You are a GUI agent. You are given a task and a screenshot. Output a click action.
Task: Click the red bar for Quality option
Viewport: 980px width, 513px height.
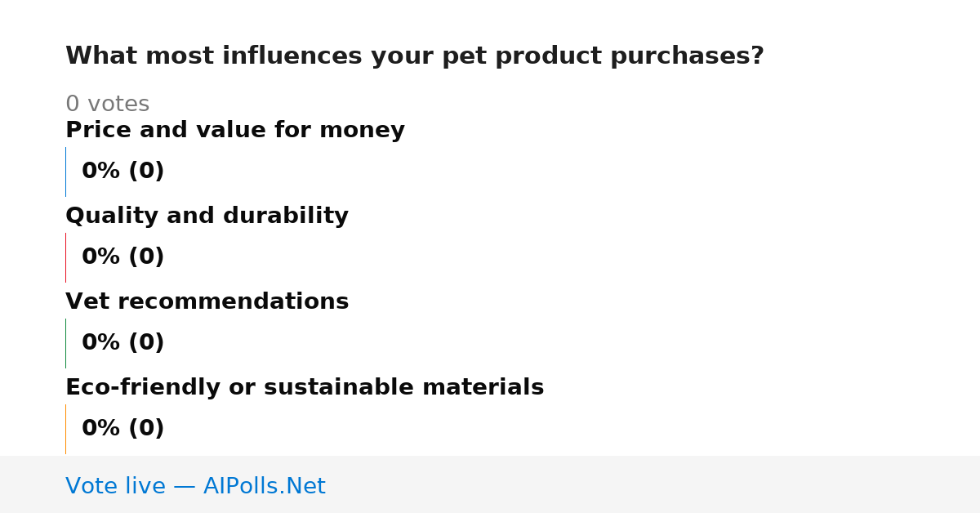[65, 257]
